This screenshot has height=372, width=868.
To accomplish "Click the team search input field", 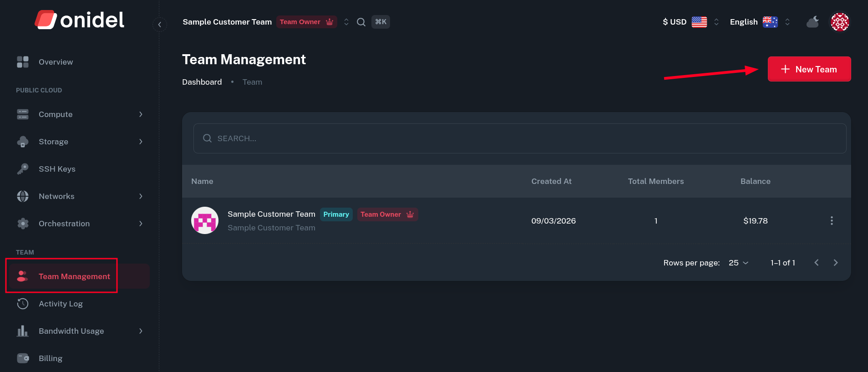I will tap(519, 138).
